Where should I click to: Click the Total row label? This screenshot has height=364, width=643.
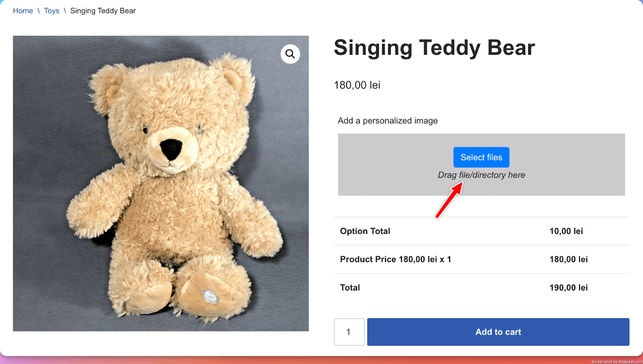(350, 288)
